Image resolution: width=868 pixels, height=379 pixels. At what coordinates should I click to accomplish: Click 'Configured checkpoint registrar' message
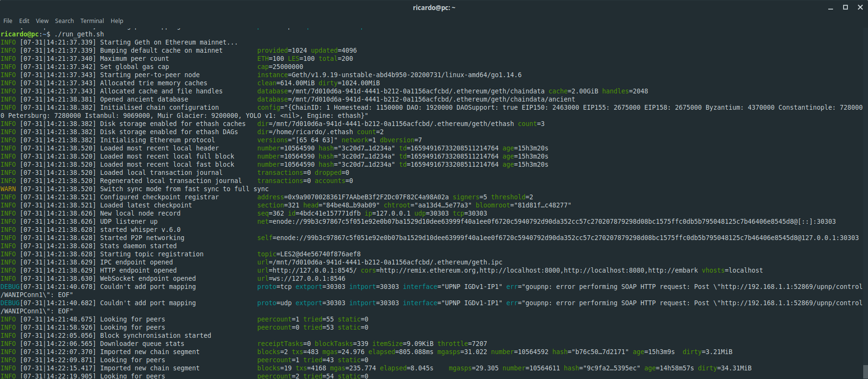[x=159, y=197]
